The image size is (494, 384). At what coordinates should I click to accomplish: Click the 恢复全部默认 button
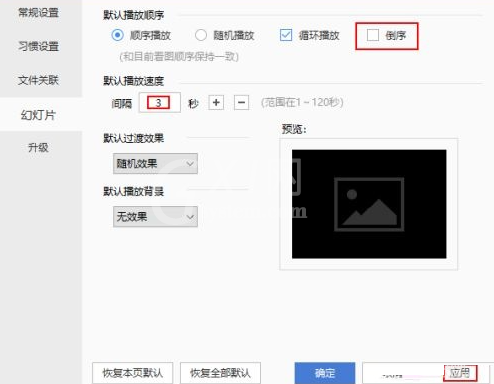[220, 373]
